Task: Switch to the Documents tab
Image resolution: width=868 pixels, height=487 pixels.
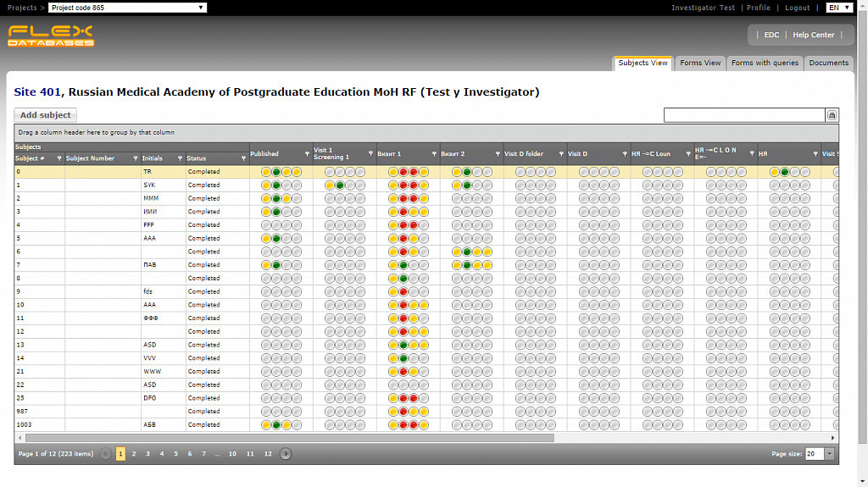Action: click(828, 63)
